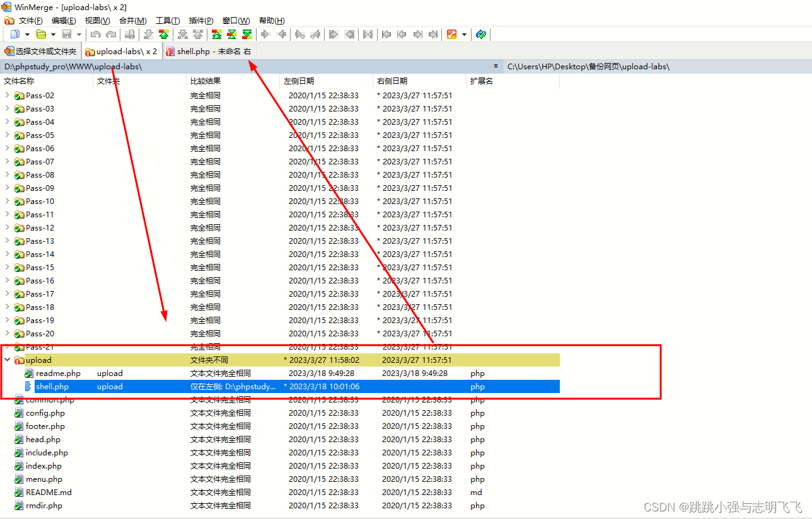812x519 pixels.
Task: Click the Copy Left arrow icon
Action: pyautogui.click(x=281, y=34)
